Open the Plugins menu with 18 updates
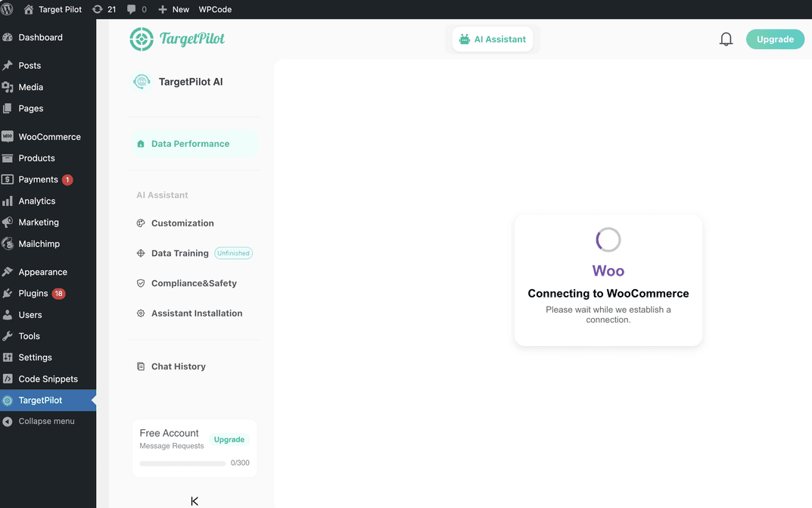Image resolution: width=812 pixels, height=508 pixels. 48,293
